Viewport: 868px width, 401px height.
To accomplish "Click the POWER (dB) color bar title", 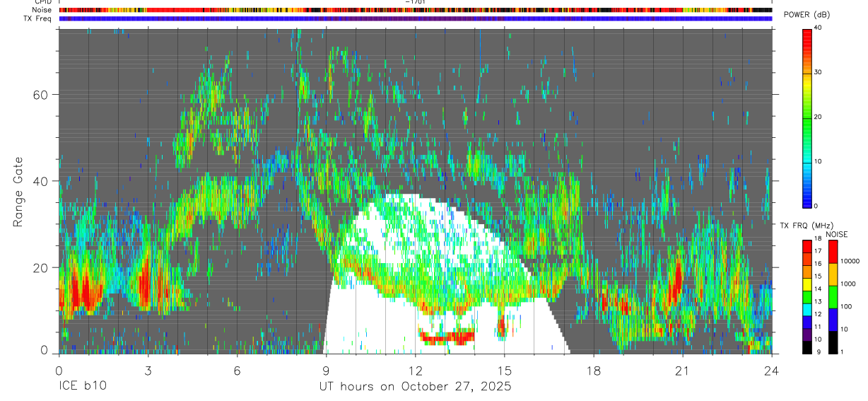I will tap(807, 15).
